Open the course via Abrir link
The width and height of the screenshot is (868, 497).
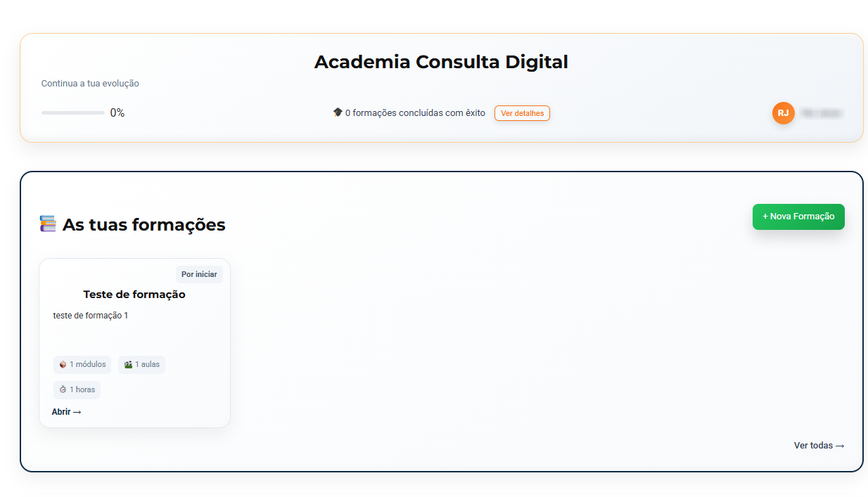click(x=66, y=412)
